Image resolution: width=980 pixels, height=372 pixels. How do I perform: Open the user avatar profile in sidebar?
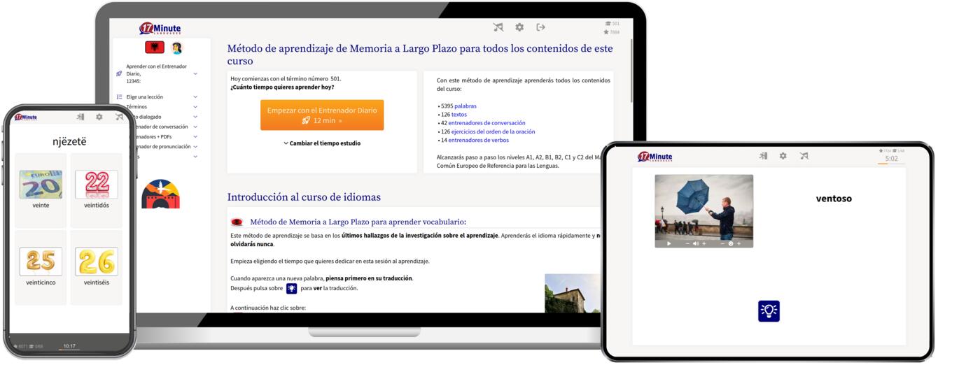(x=176, y=48)
